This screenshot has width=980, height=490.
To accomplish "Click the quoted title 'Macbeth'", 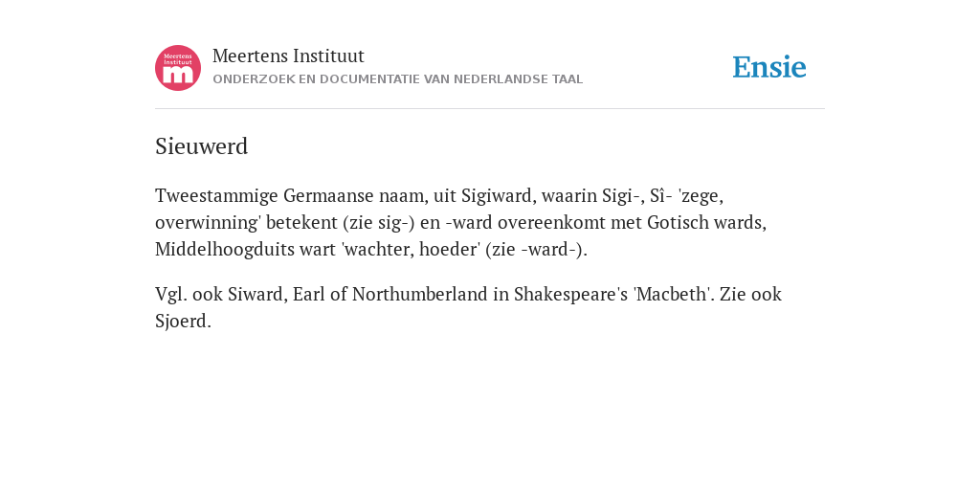I will tap(674, 295).
